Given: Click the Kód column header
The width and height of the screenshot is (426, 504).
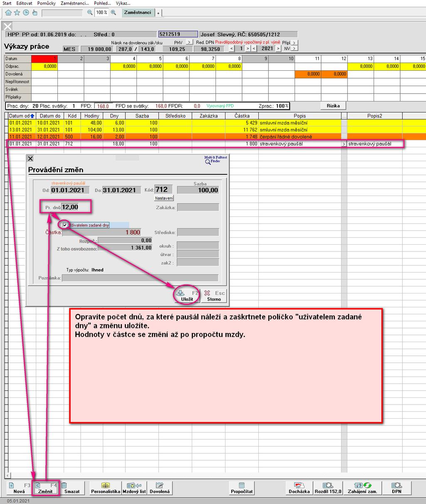Looking at the screenshot, I should click(72, 116).
